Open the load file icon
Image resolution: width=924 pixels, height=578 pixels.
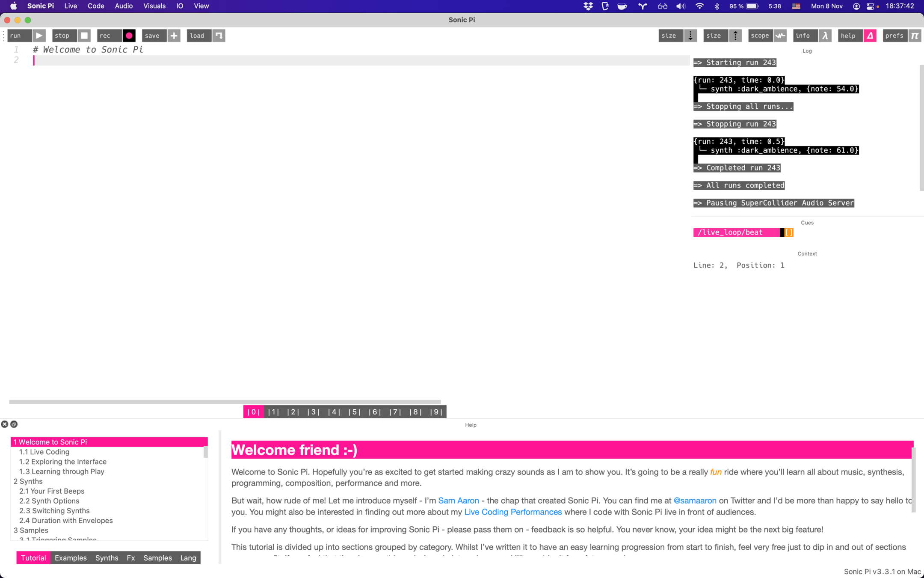tap(219, 36)
